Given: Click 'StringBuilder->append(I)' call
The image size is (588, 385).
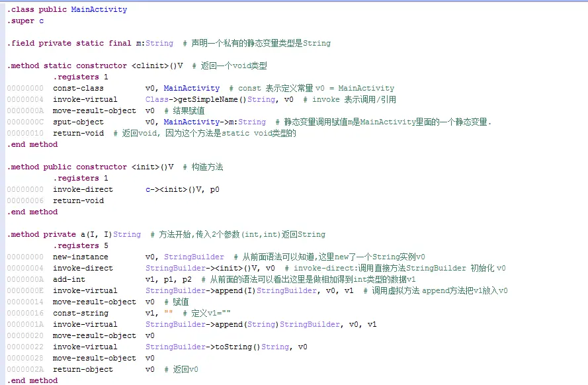Looking at the screenshot, I should (200, 290).
